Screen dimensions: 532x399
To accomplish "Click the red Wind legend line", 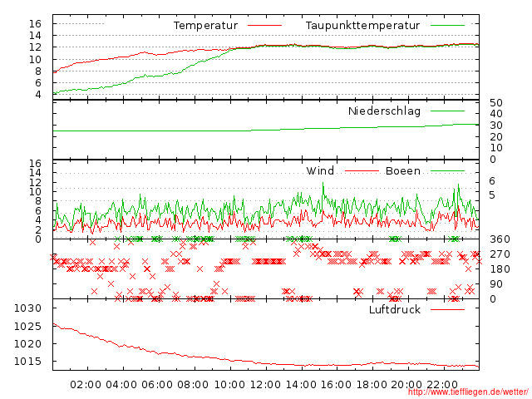I will (x=362, y=171).
